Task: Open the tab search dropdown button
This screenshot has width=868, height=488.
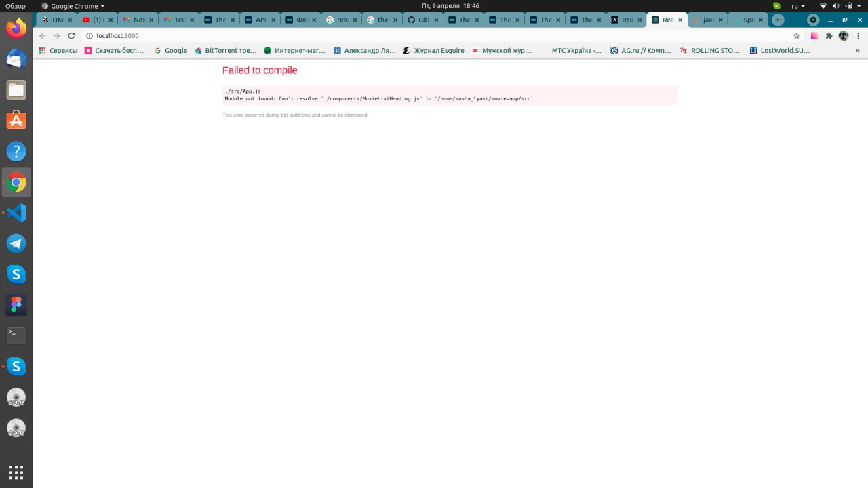Action: click(813, 20)
